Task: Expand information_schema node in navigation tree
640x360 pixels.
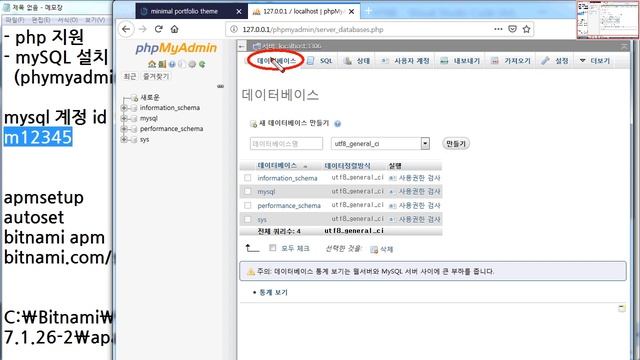Action: [x=124, y=108]
